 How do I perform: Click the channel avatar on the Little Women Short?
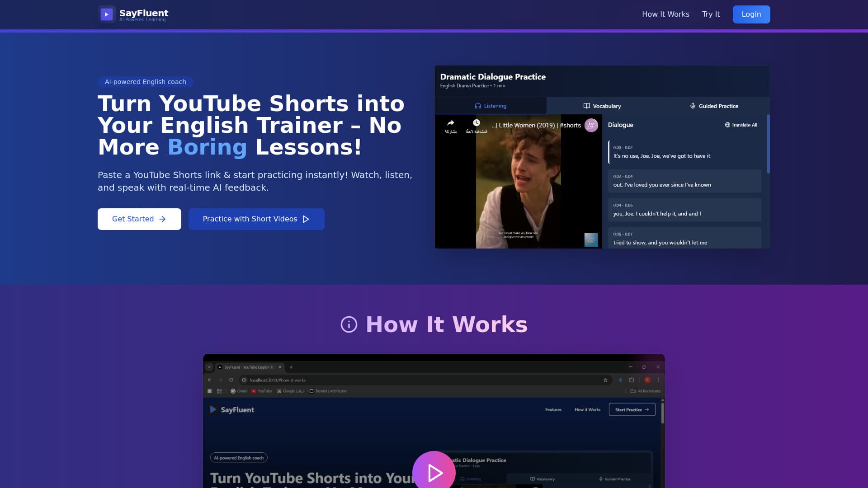pyautogui.click(x=591, y=126)
